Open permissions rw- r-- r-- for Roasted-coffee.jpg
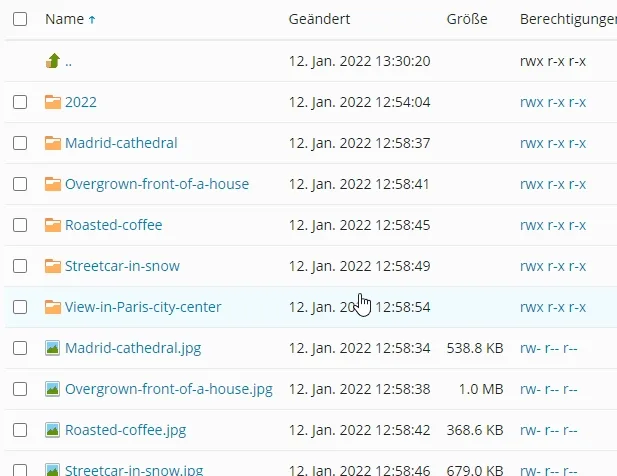Image resolution: width=617 pixels, height=476 pixels. [549, 430]
